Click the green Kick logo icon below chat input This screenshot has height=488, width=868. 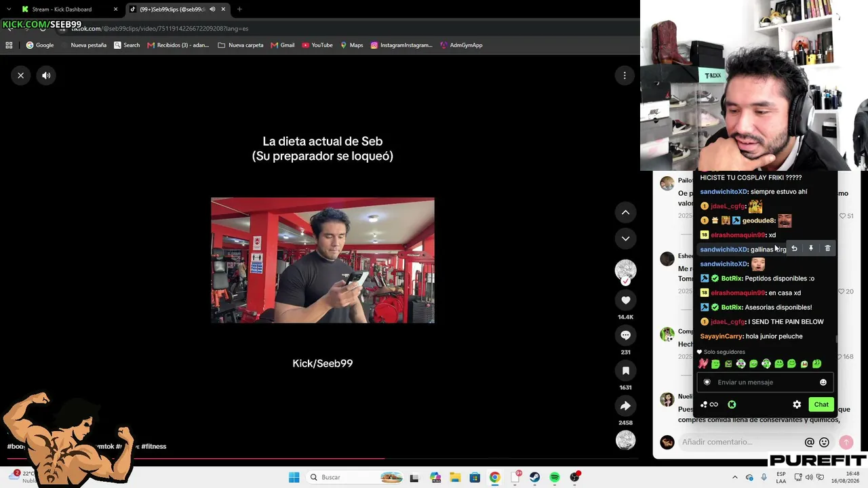(x=732, y=405)
